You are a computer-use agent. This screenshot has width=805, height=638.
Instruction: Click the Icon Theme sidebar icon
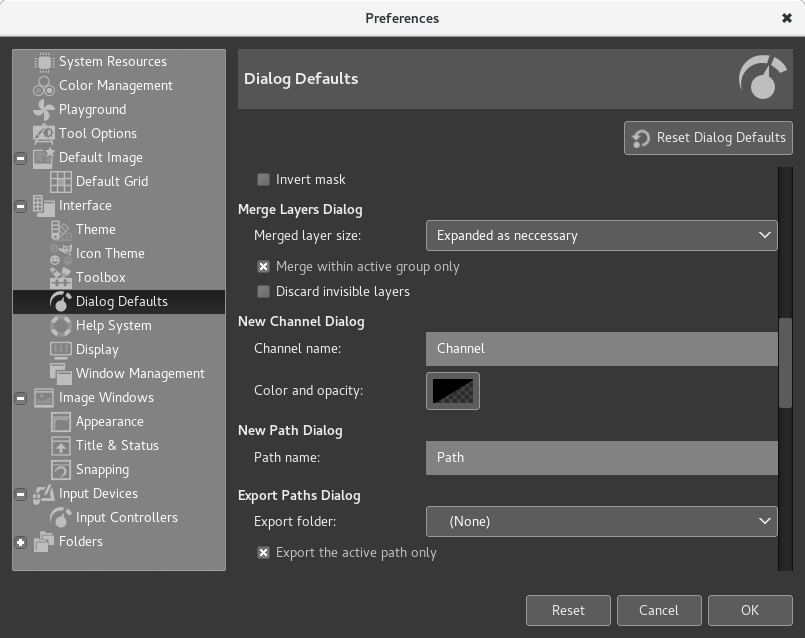click(59, 253)
